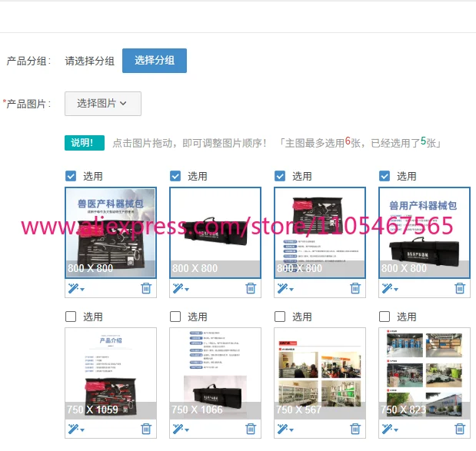476x451 pixels.
Task: Click the 选择分组 button
Action: tap(155, 61)
